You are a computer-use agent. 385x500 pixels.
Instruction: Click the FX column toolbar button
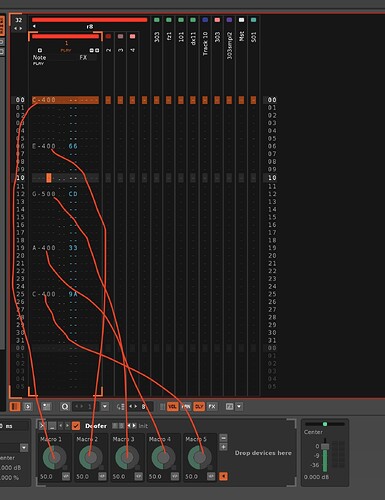tap(212, 406)
